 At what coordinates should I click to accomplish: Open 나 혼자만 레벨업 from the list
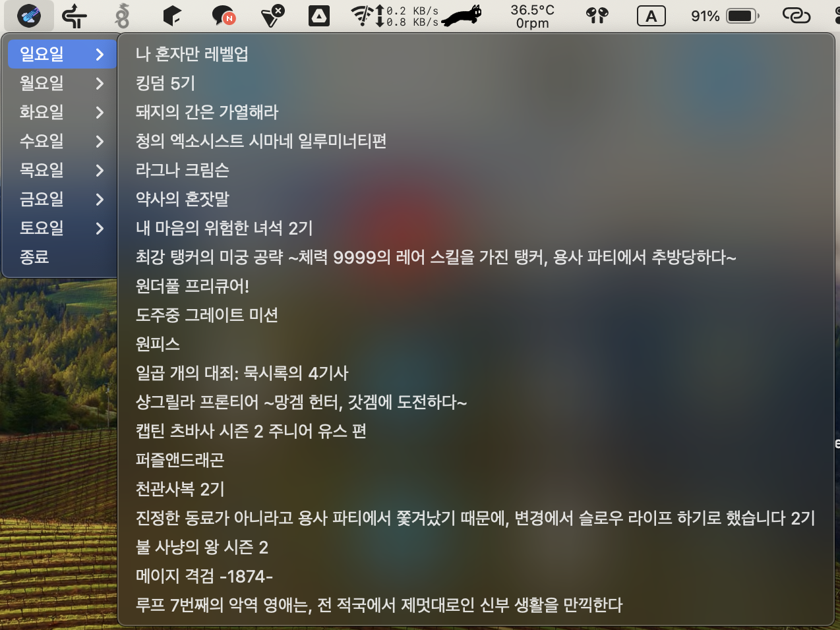coord(475,54)
